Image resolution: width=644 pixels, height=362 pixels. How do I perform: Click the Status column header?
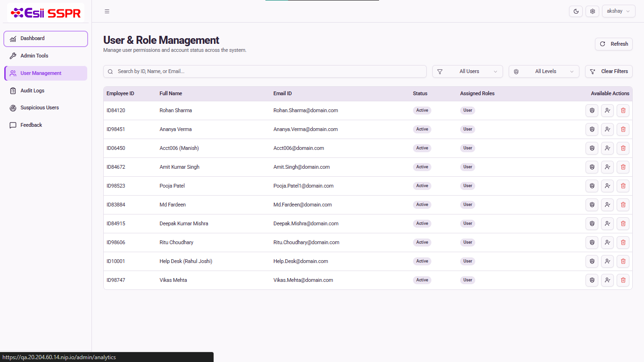tap(420, 93)
